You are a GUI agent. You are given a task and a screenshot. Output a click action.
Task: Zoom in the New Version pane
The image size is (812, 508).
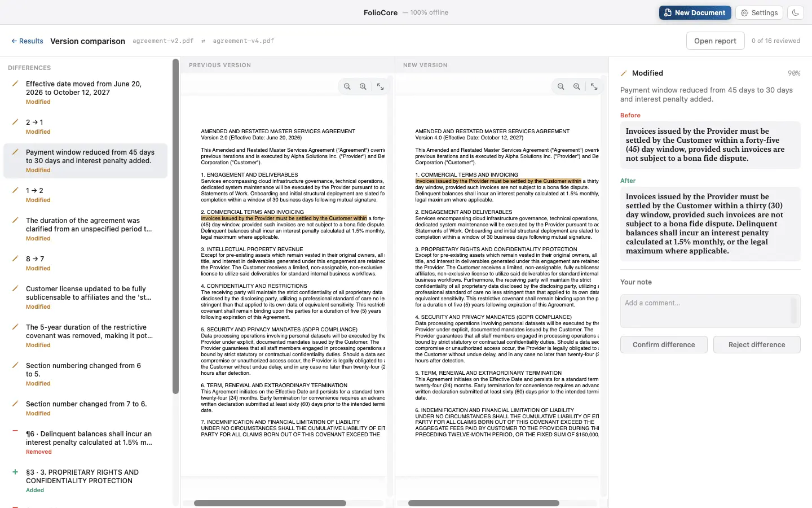577,86
